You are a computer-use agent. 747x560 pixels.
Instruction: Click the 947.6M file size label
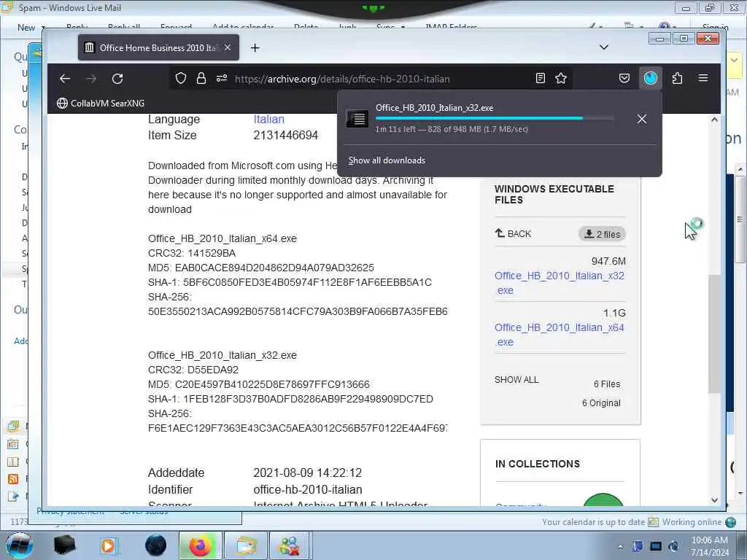coord(608,262)
